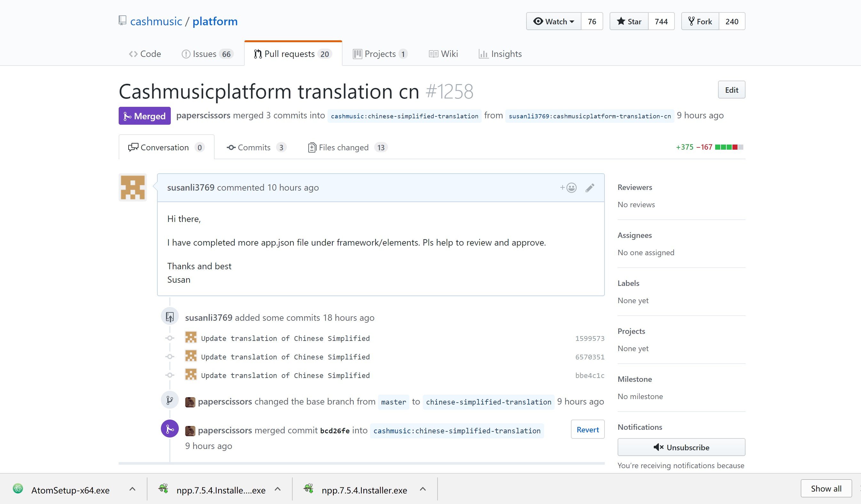Open commit hash 6570351
The height and width of the screenshot is (504, 861).
(x=590, y=357)
